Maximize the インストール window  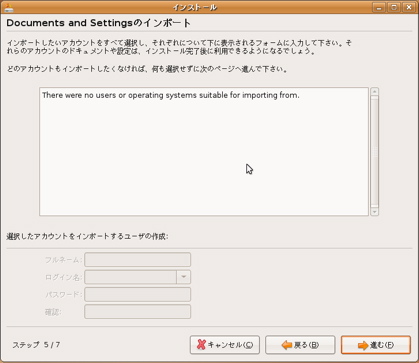pyautogui.click(x=394, y=7)
